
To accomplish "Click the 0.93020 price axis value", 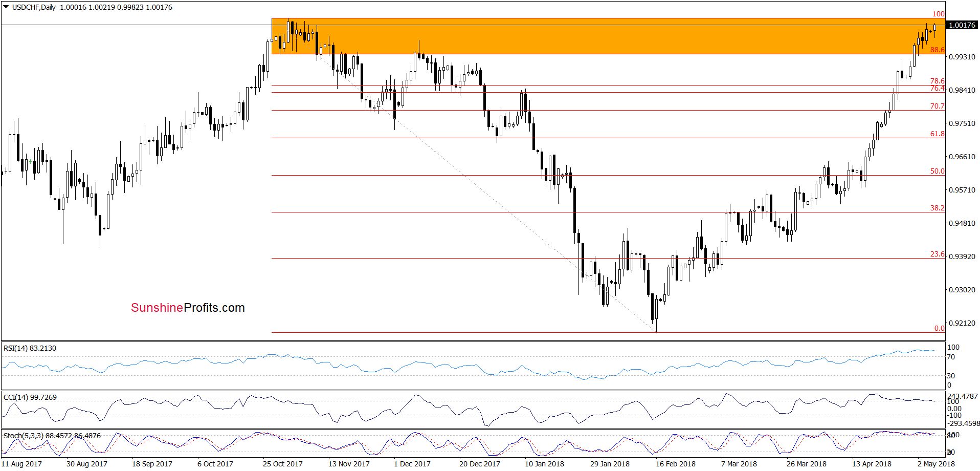I will click(962, 290).
